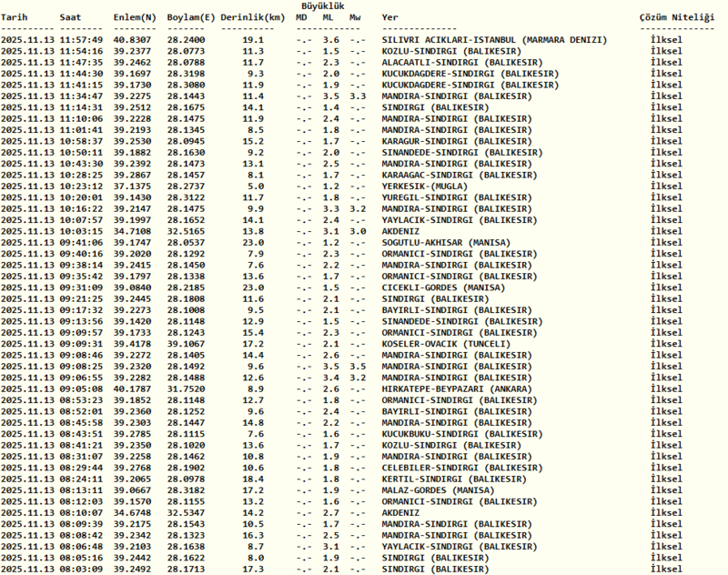Click the Büyüklük heading text
Image resolution: width=728 pixels, height=575 pixels.
(x=323, y=5)
